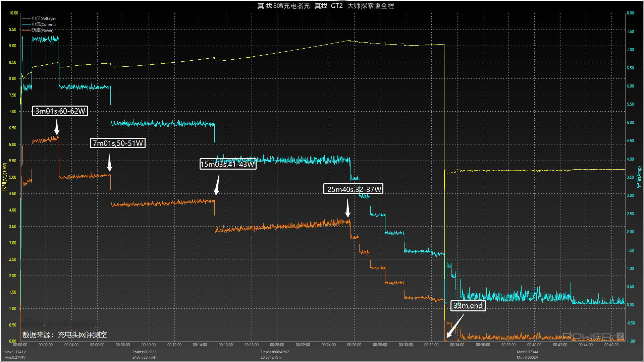Click the 00:10:00 time axis label
Image resolution: width=644 pixels, height=362 pixels.
[x=149, y=345]
